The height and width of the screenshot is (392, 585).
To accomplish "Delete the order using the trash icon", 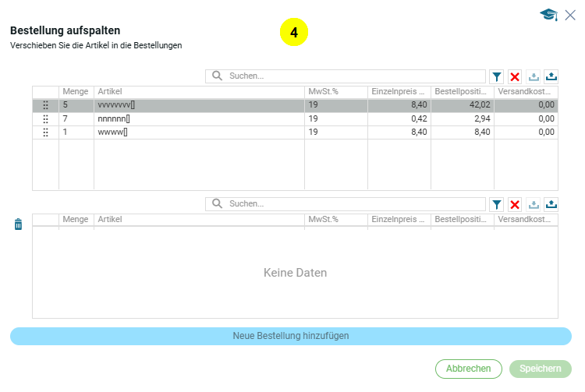I will point(19,224).
